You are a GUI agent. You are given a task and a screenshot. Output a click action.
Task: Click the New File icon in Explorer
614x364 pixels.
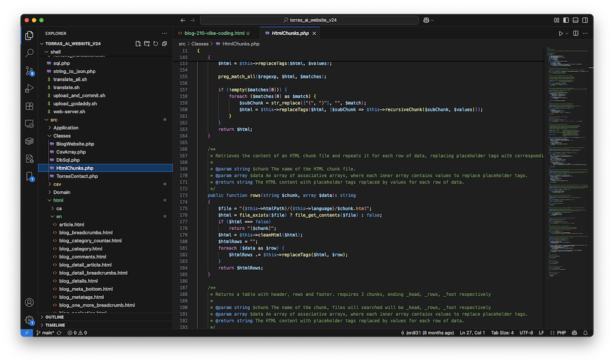pyautogui.click(x=138, y=44)
